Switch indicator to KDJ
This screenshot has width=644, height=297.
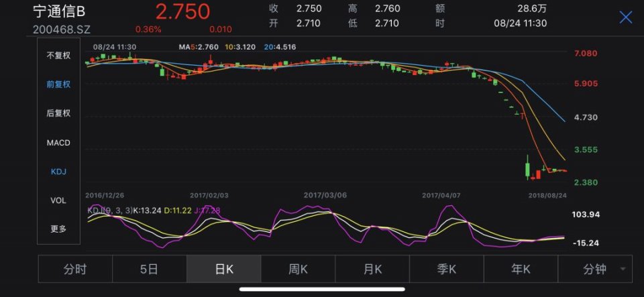click(x=58, y=172)
